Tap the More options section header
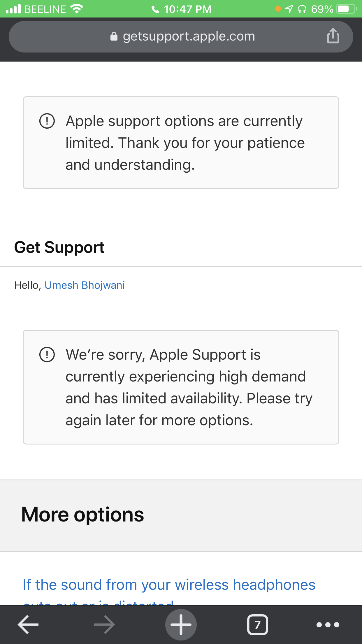 (x=82, y=514)
